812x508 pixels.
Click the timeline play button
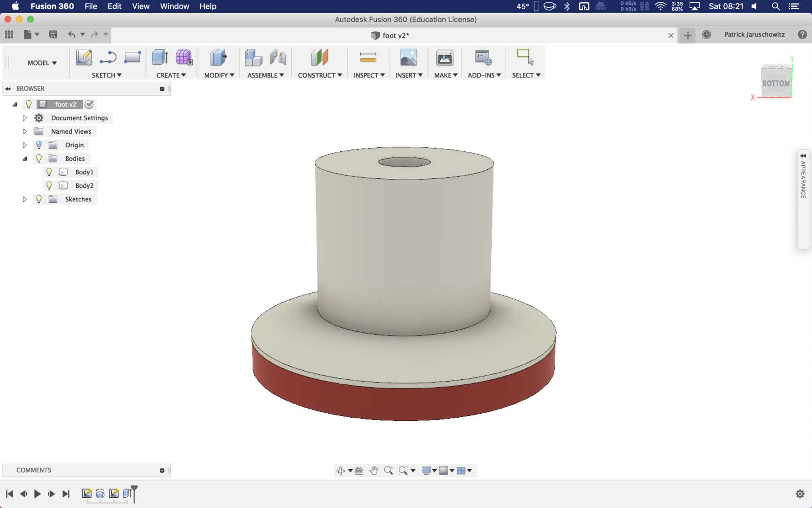(x=37, y=494)
